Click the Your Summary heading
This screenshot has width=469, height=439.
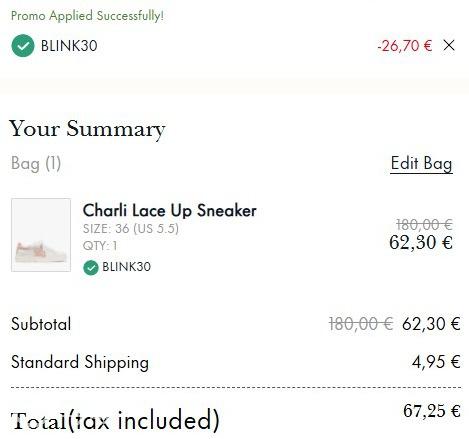87,129
